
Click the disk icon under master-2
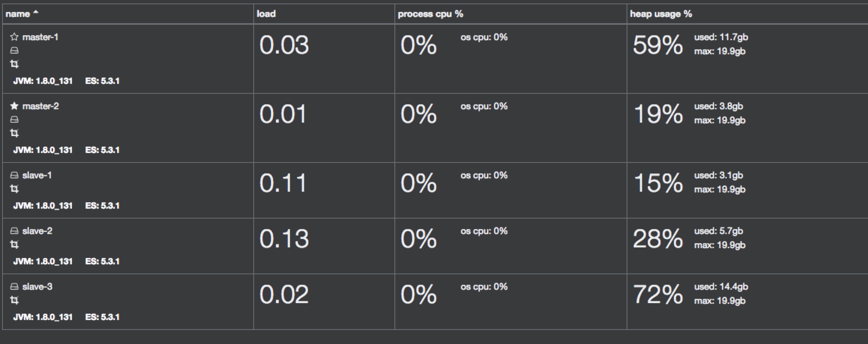click(14, 120)
